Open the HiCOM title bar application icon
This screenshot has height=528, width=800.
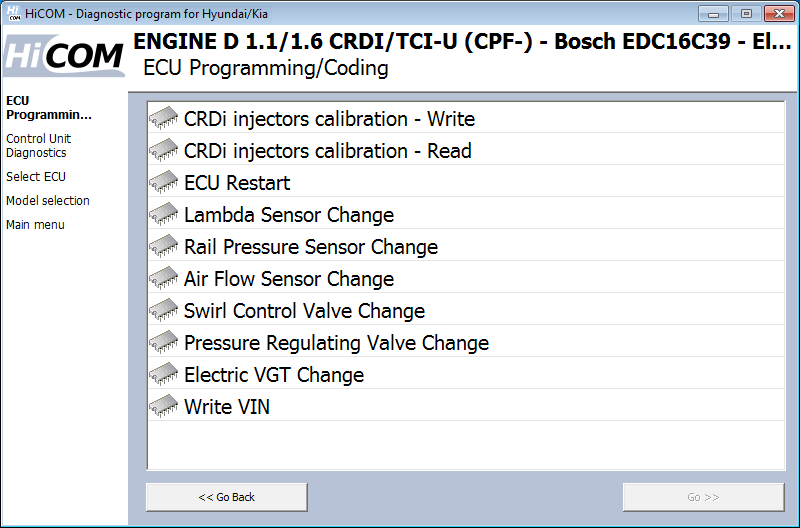[x=13, y=14]
